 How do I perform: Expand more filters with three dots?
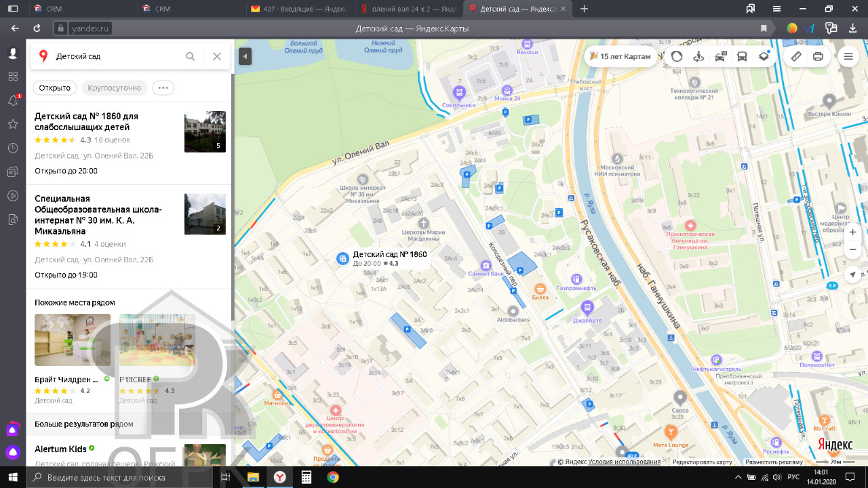click(163, 87)
